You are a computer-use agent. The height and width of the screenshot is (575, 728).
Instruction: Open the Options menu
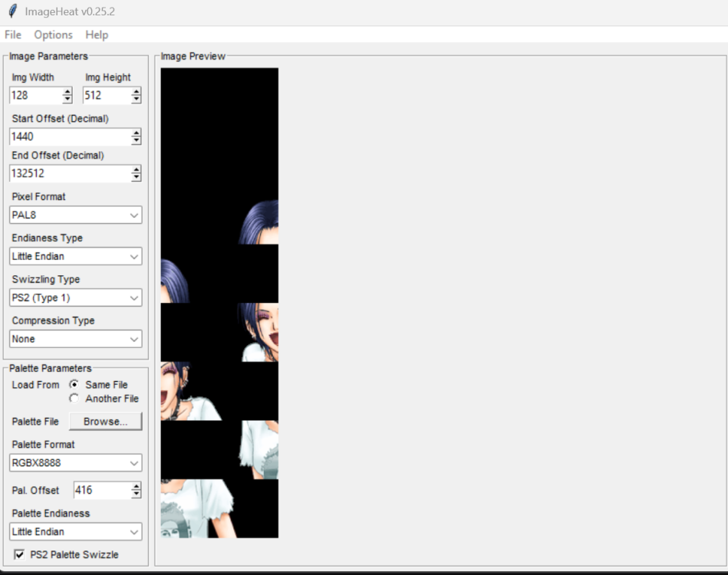(x=53, y=34)
